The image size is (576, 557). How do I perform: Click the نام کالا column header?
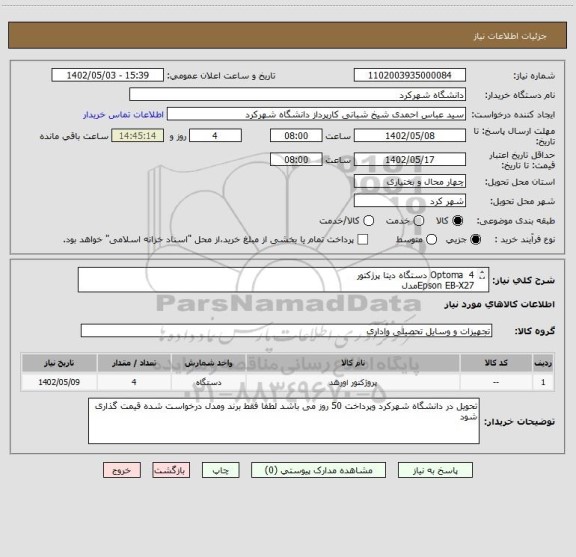pos(353,363)
